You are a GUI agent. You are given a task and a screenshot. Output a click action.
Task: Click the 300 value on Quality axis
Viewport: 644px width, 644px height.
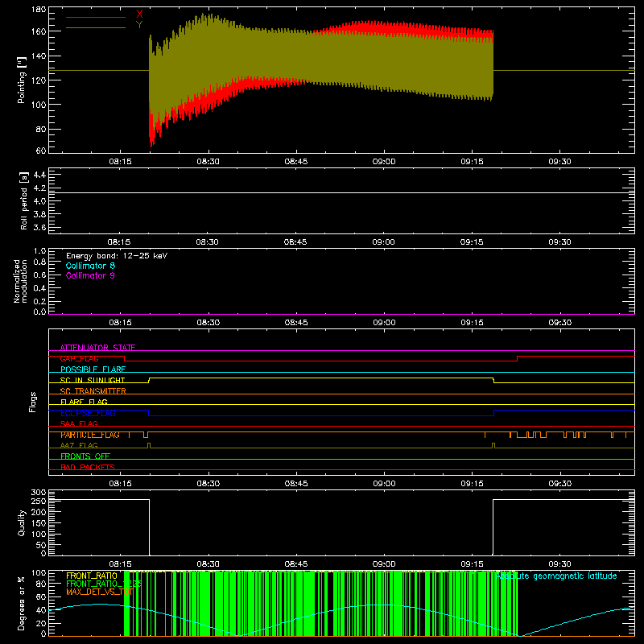coord(39,493)
